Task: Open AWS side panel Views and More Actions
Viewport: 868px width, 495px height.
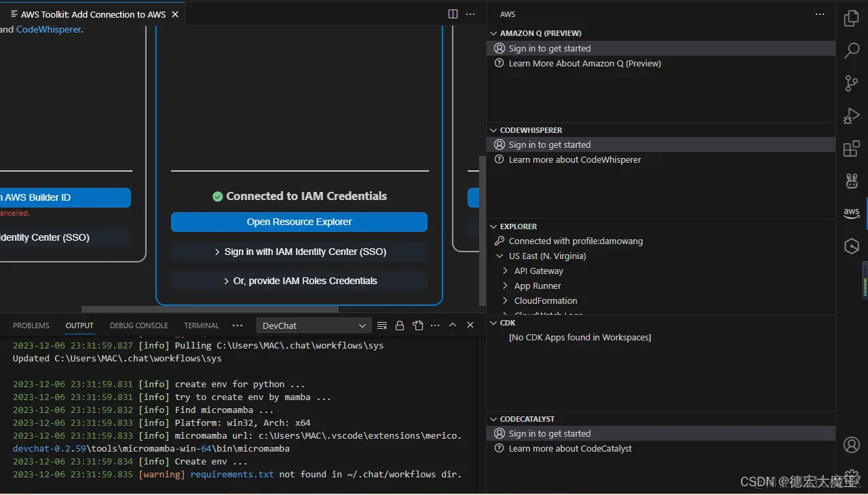Action: [x=820, y=14]
